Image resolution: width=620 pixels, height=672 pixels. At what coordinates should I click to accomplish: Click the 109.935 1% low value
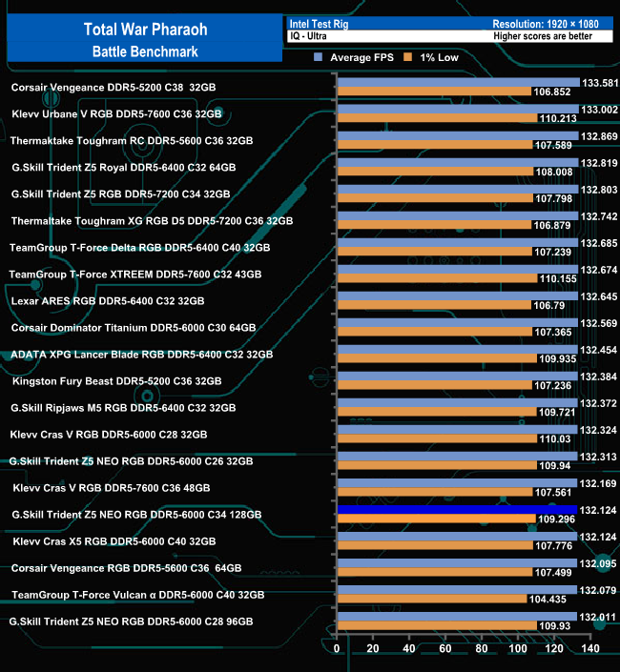point(557,358)
